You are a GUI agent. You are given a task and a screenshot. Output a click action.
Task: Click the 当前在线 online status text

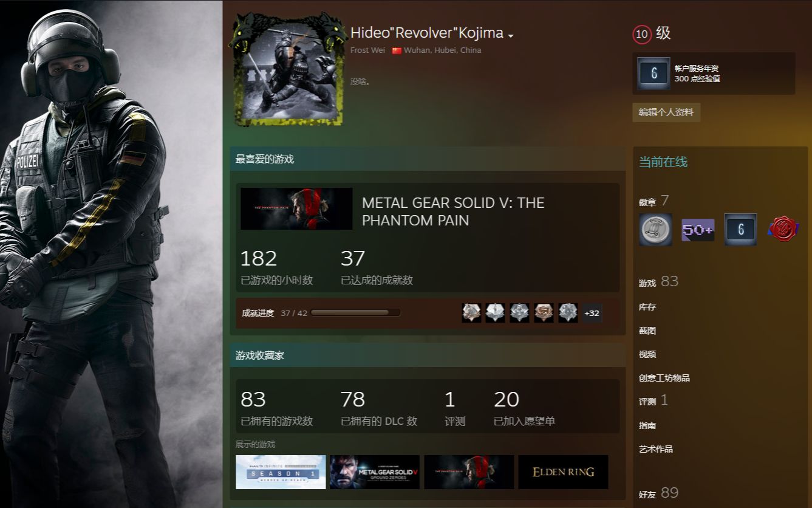[663, 162]
